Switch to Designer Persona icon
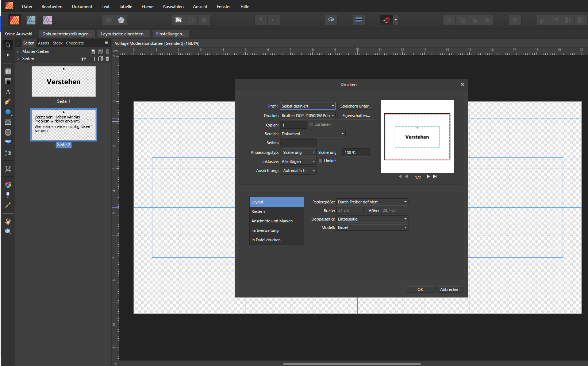The height and width of the screenshot is (366, 588). pos(31,20)
